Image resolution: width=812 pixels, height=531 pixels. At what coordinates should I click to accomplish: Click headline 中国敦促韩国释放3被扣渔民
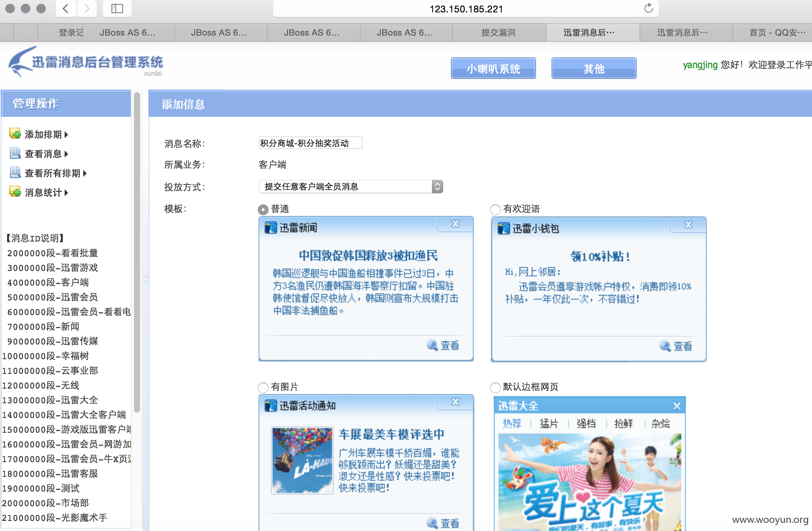pyautogui.click(x=368, y=255)
